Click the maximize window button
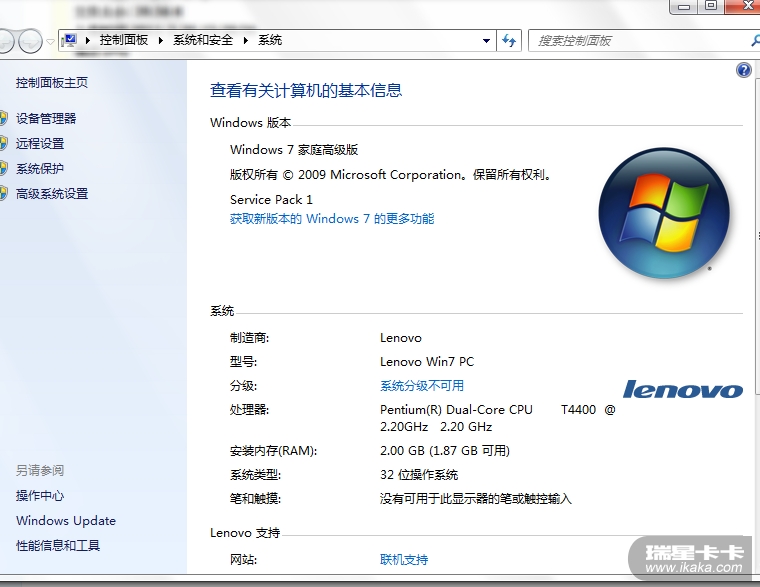760x587 pixels. point(711,6)
